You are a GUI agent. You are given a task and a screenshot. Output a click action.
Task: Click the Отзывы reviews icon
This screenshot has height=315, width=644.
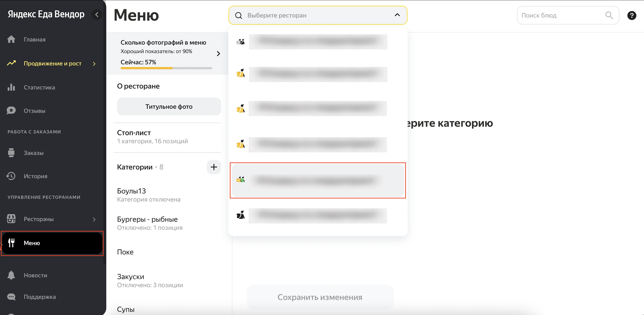pyautogui.click(x=11, y=111)
